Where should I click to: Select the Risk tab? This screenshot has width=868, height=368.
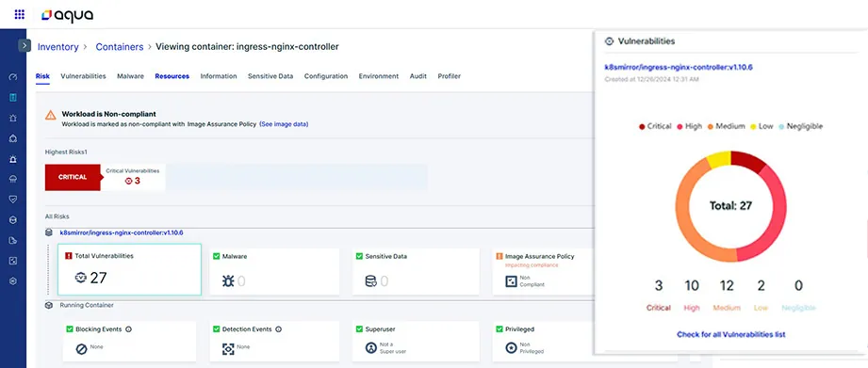click(x=42, y=76)
